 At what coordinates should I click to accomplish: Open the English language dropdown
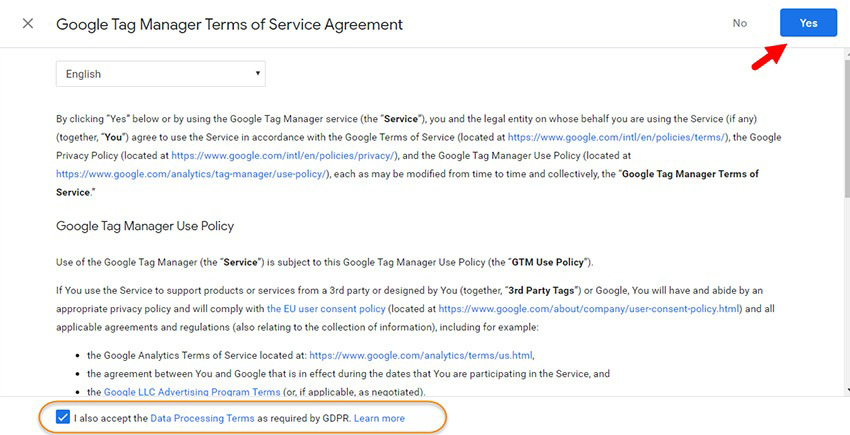(x=160, y=74)
